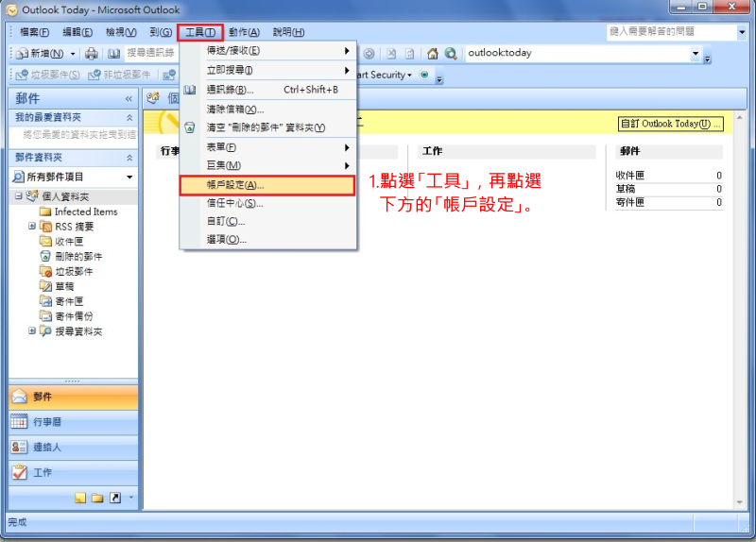This screenshot has height=542, width=756.
Task: Collapse the 個人資料夾 tree node
Action: pos(18,196)
